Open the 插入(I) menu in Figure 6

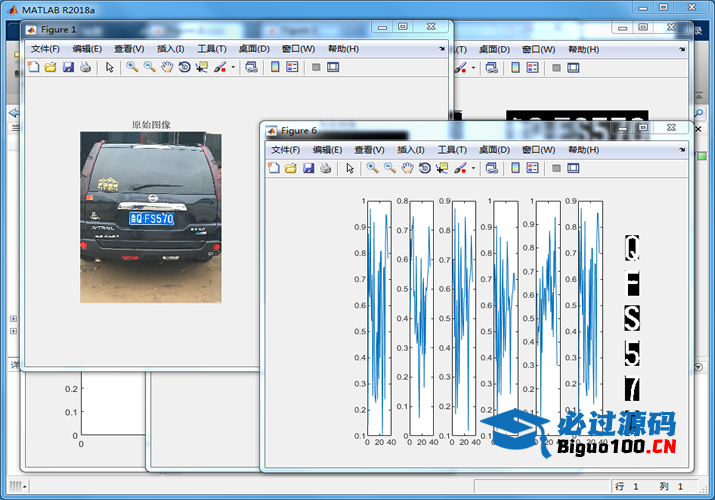tap(411, 149)
